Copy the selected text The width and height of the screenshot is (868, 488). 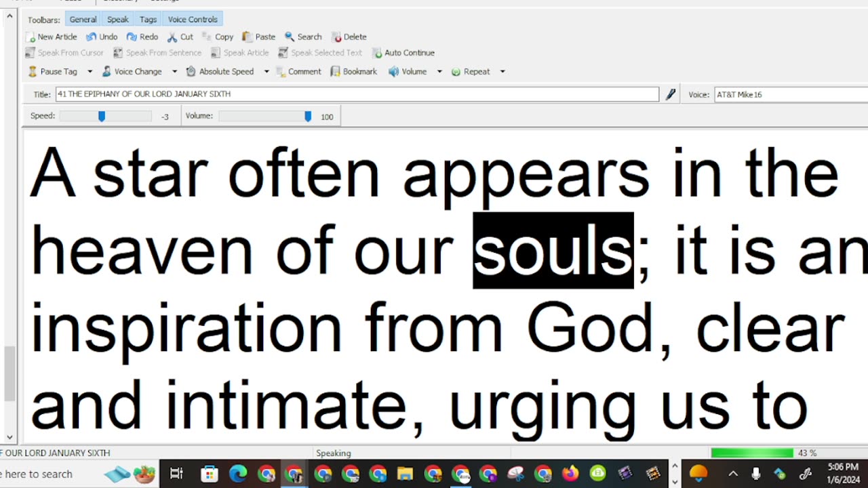click(x=218, y=37)
